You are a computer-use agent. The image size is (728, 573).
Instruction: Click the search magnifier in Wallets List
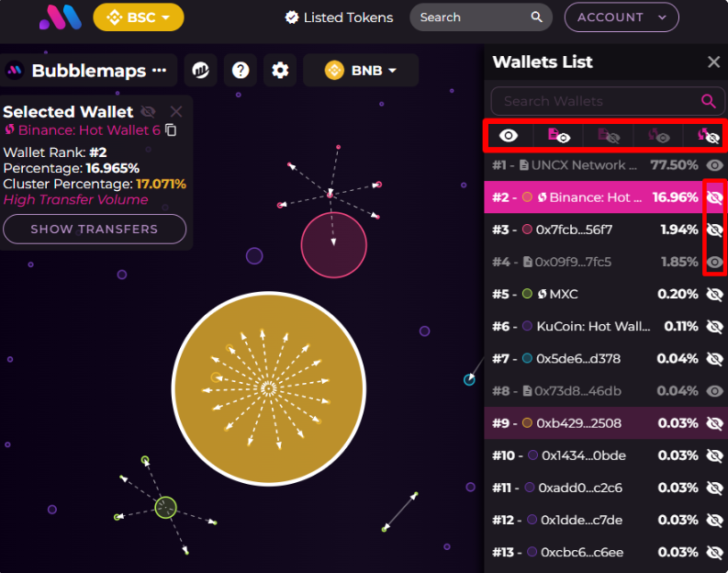(708, 101)
